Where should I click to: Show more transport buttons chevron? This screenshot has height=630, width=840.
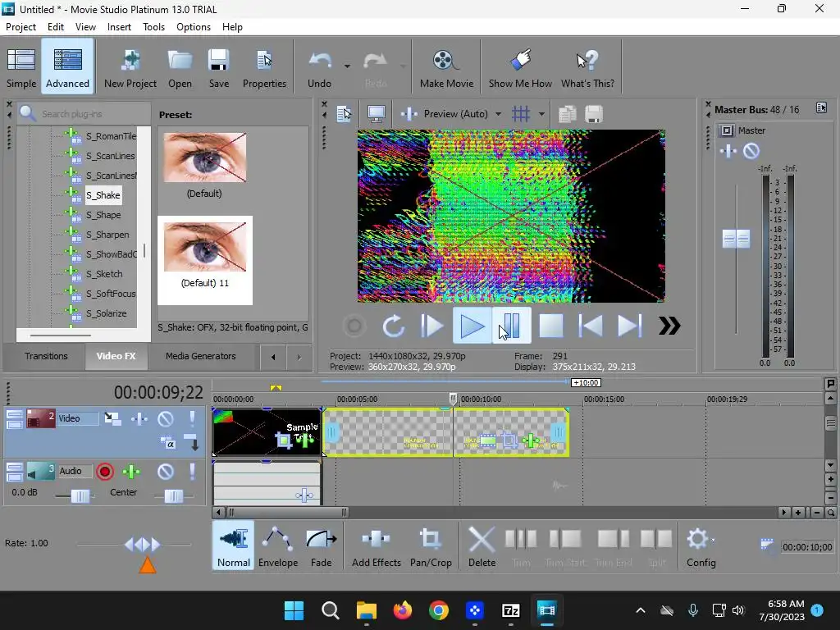(669, 326)
